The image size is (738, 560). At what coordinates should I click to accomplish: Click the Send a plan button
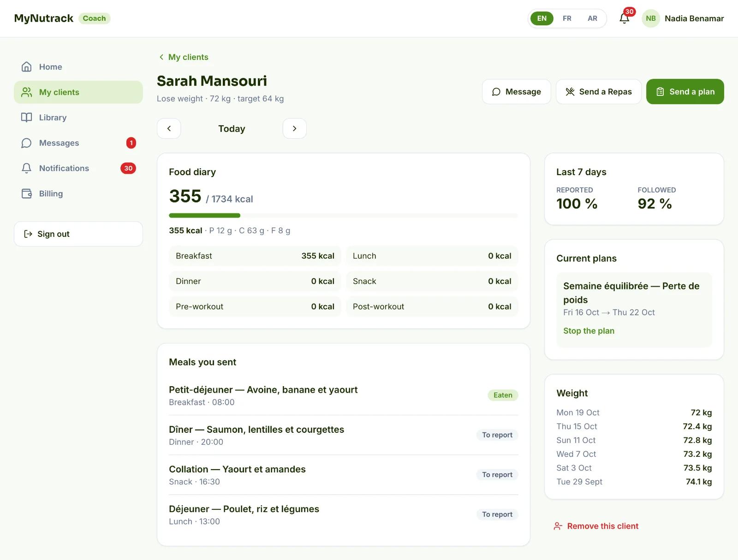[x=685, y=92]
